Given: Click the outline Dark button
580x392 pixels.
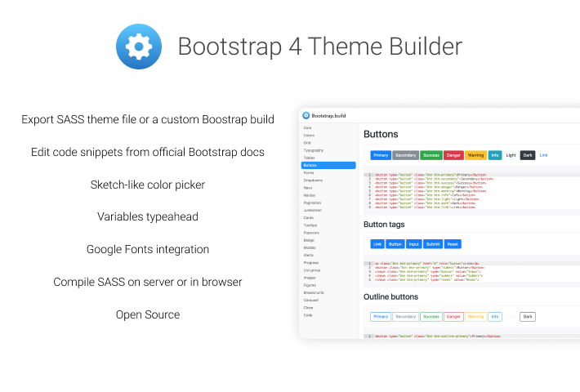Looking at the screenshot, I should pos(528,317).
